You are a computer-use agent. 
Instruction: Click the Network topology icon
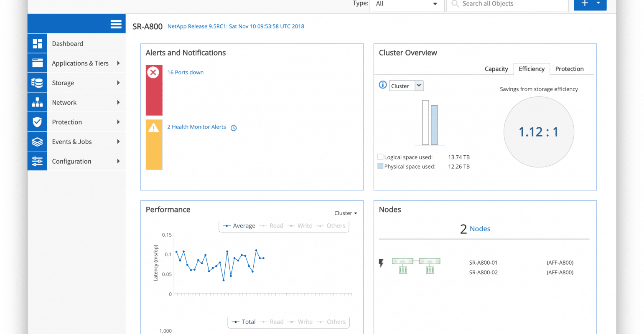[x=37, y=102]
